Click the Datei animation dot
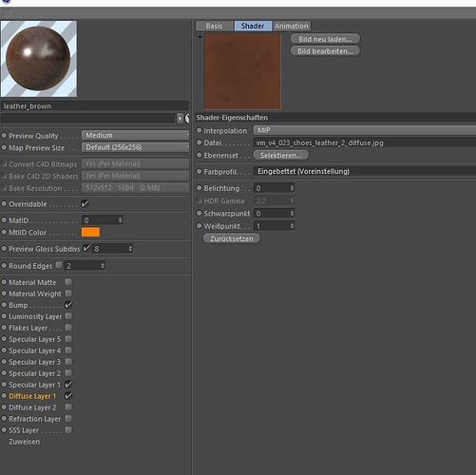This screenshot has height=475, width=476. 200,142
